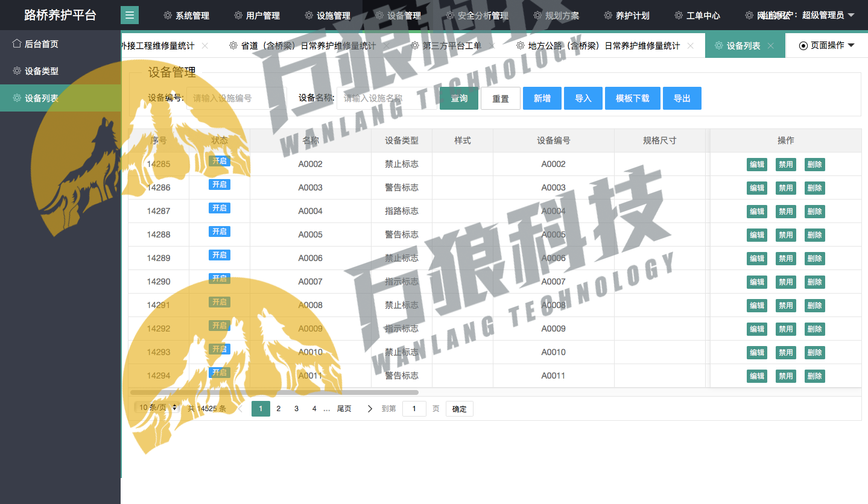This screenshot has width=868, height=504.
Task: Close the 省道（含桥梁）日常养护维修量统计 tab
Action: [x=387, y=46]
